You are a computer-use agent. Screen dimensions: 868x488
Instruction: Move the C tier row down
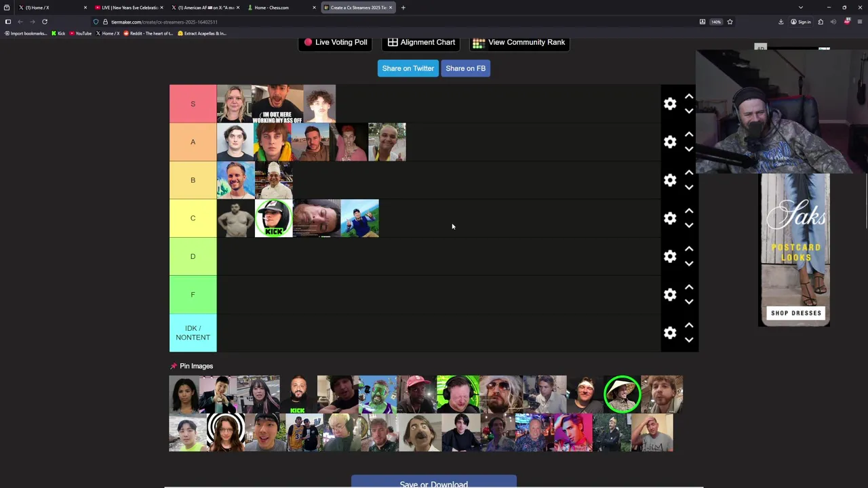point(689,226)
